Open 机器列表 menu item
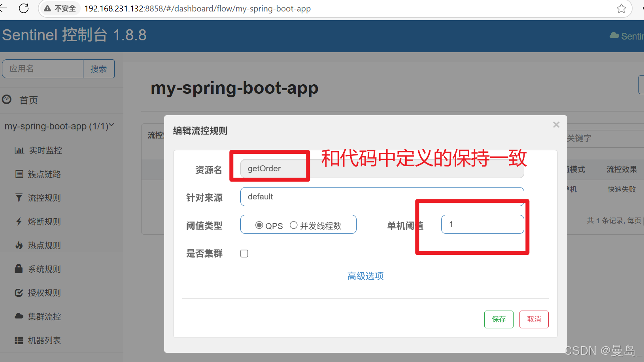This screenshot has height=362, width=644. (44, 340)
